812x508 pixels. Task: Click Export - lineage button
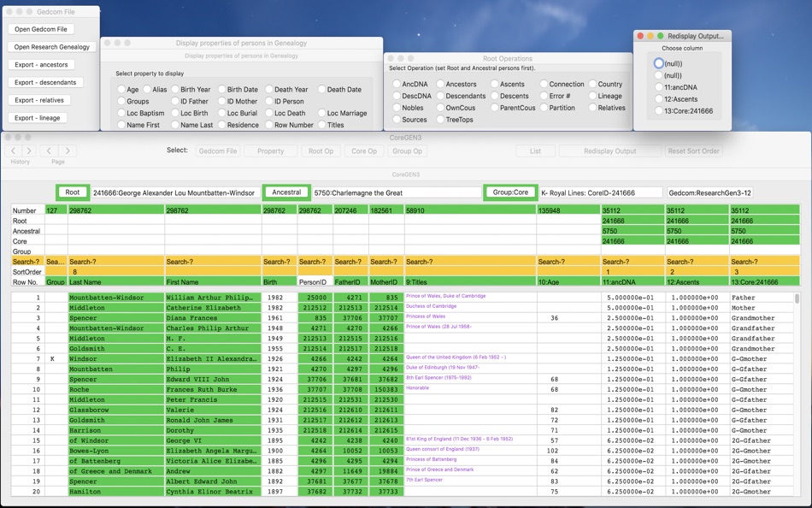click(38, 118)
